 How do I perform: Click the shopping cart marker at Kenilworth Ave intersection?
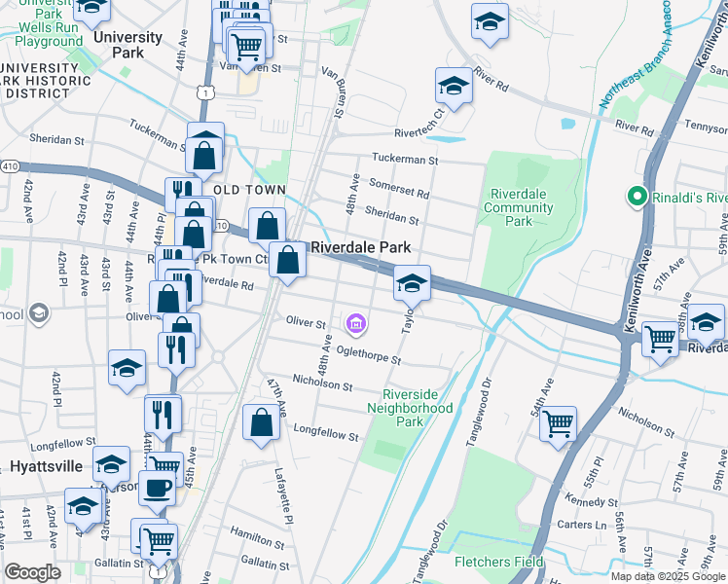(x=660, y=342)
